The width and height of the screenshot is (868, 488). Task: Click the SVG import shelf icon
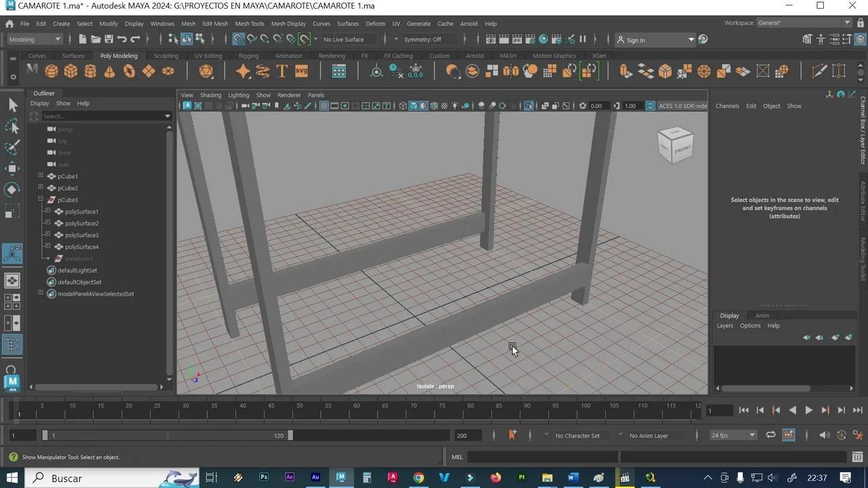click(301, 71)
